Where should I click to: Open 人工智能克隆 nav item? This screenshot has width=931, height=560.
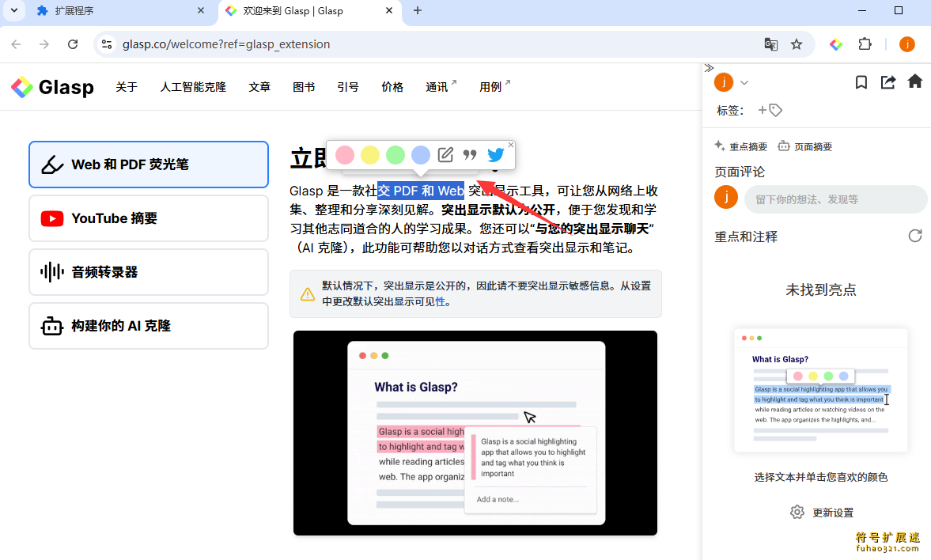coord(193,87)
